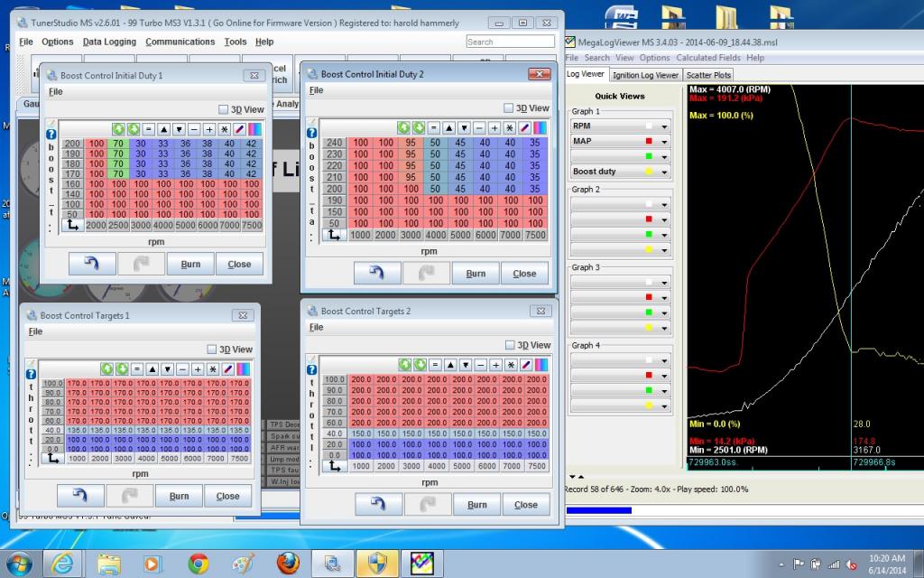Expand the Boost duty dropdown in Graph 1
924x578 pixels.
664,172
